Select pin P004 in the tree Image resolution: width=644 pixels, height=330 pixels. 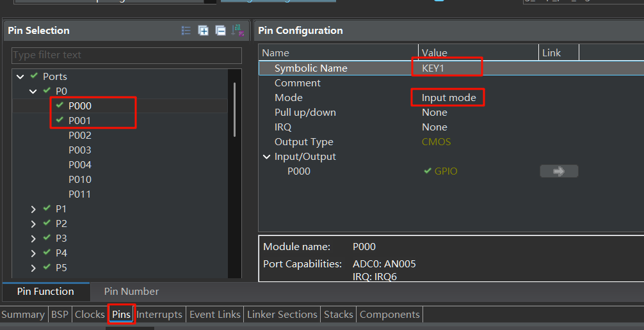(x=79, y=165)
